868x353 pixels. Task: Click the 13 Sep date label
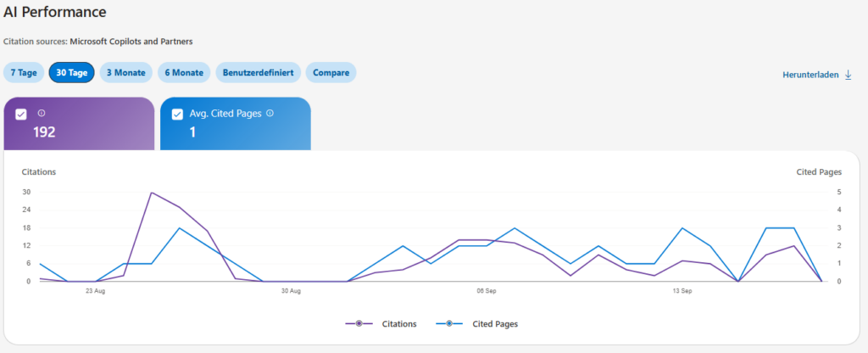(x=682, y=291)
